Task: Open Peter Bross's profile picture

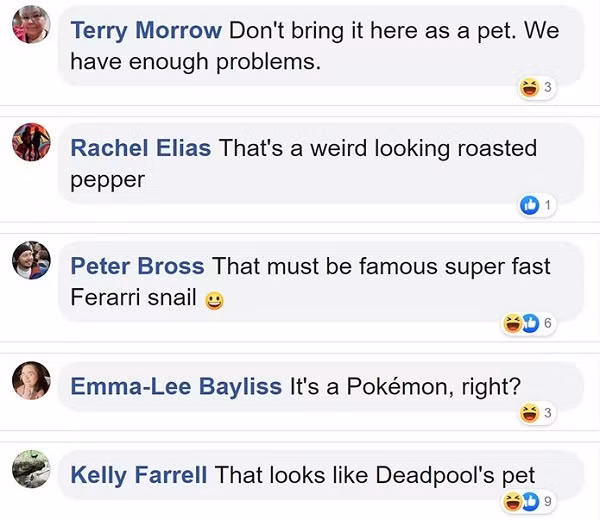Action: [x=30, y=260]
